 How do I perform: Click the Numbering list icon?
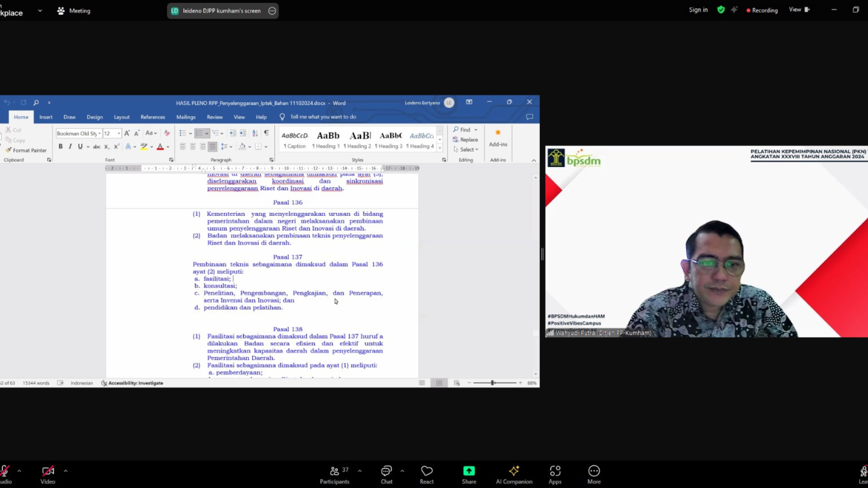point(199,133)
